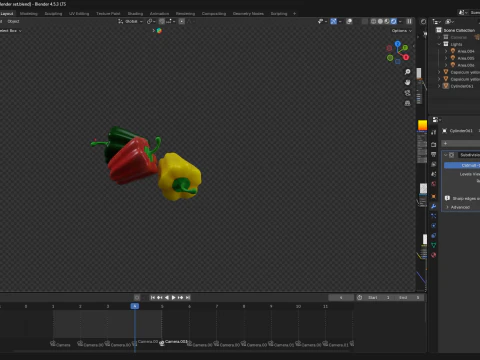Open the Output properties tab icon
This screenshot has height=360, width=480.
[434, 154]
